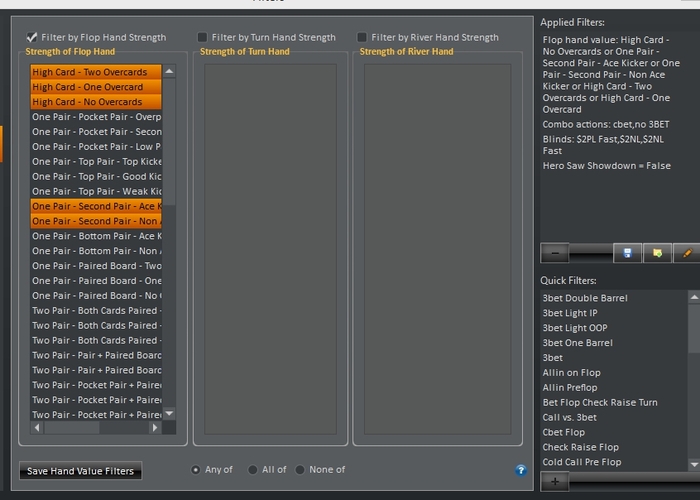Click inside the empty Strength of River Hand list
Image resolution: width=700 pixels, height=500 pixels.
[x=438, y=249]
